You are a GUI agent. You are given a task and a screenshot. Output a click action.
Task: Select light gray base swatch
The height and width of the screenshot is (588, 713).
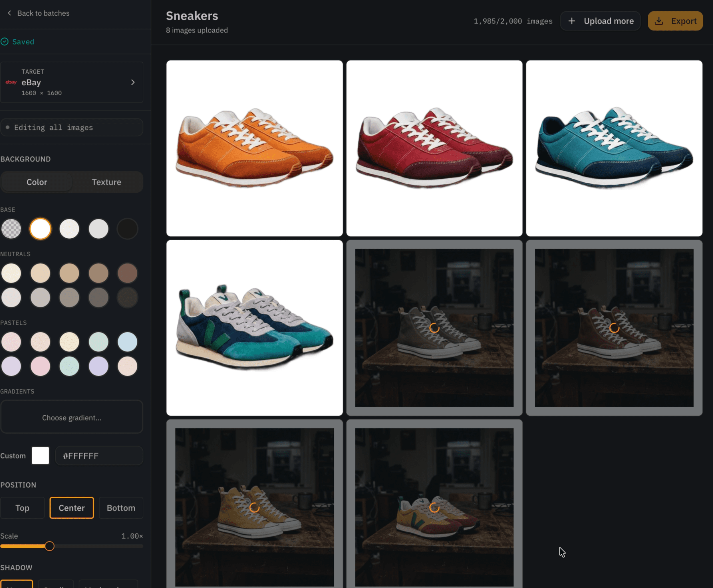[x=98, y=229]
